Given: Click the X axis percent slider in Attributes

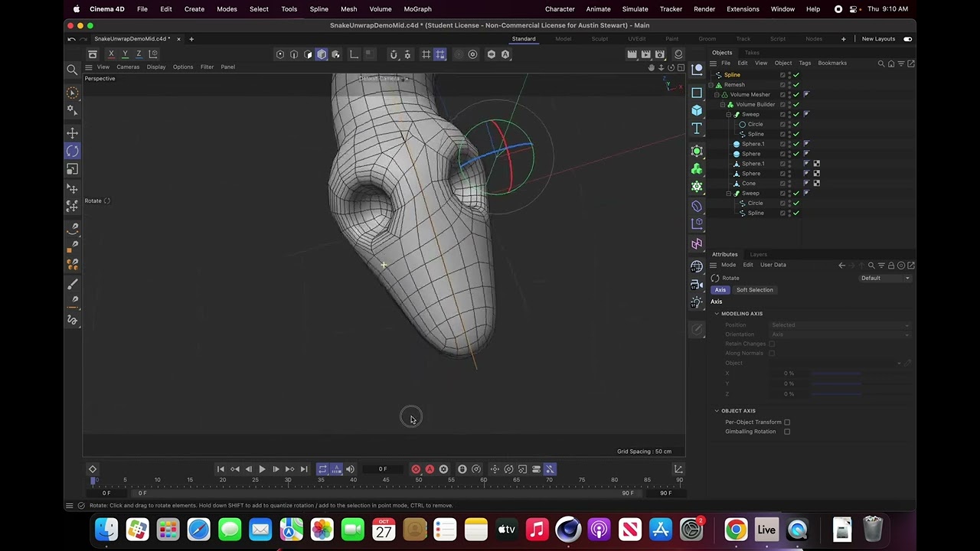Looking at the screenshot, I should pos(860,373).
